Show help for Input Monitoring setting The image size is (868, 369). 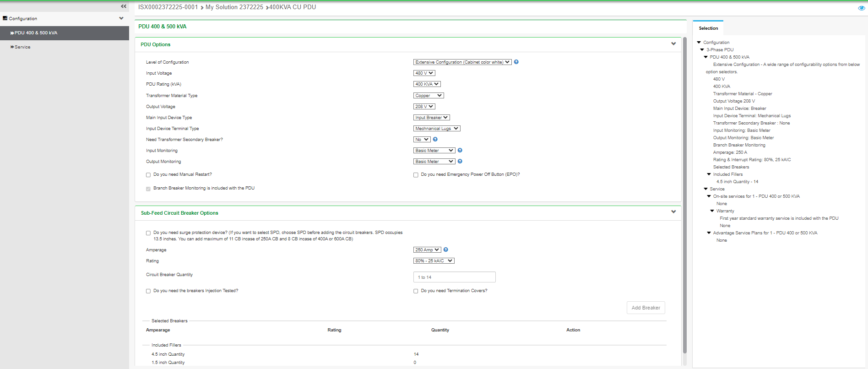[460, 150]
